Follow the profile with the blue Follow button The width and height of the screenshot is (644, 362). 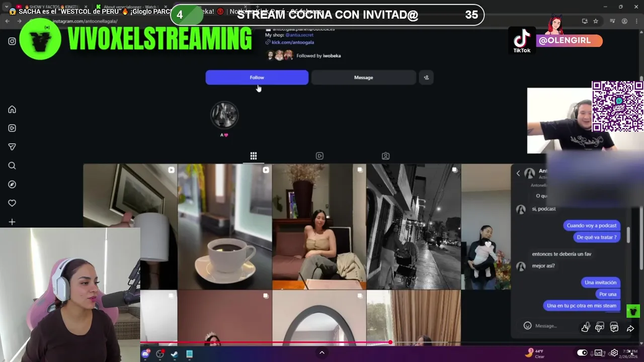coord(257,77)
